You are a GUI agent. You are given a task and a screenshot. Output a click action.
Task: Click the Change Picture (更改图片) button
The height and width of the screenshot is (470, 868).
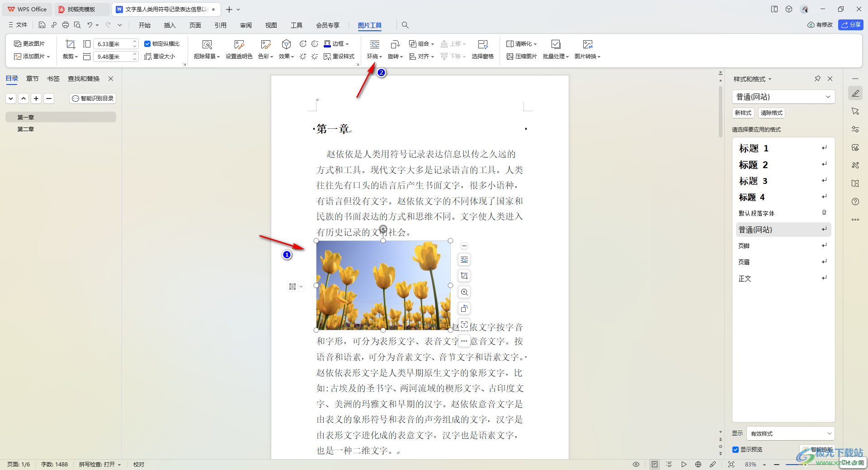[x=29, y=44]
